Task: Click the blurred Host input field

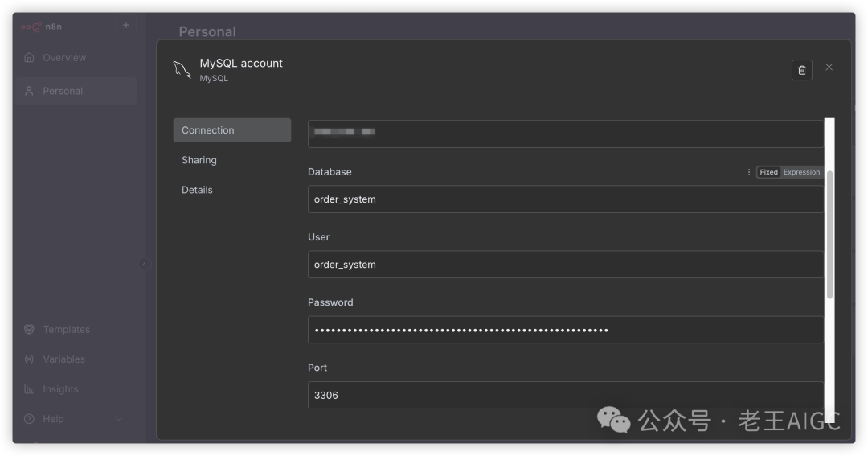Action: [x=566, y=133]
